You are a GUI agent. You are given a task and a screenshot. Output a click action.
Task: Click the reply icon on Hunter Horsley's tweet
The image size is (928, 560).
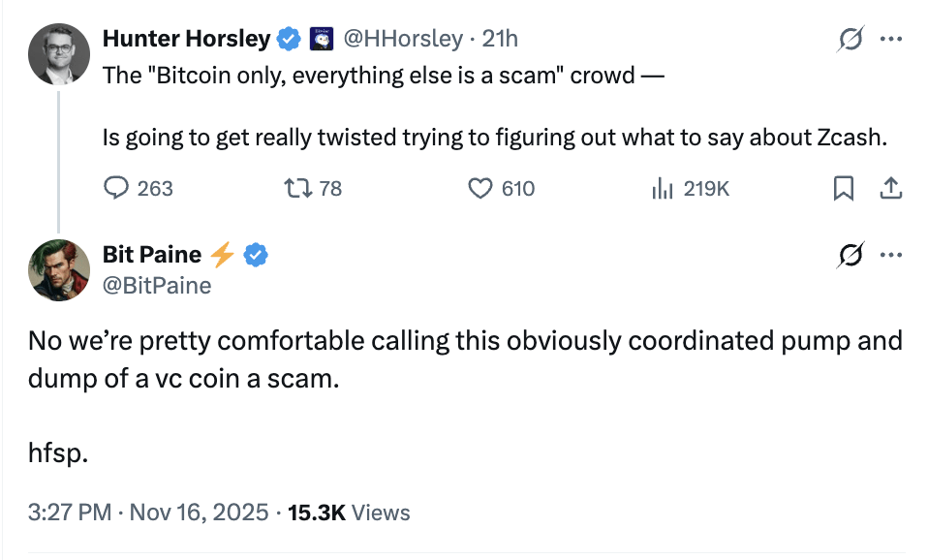pyautogui.click(x=115, y=188)
